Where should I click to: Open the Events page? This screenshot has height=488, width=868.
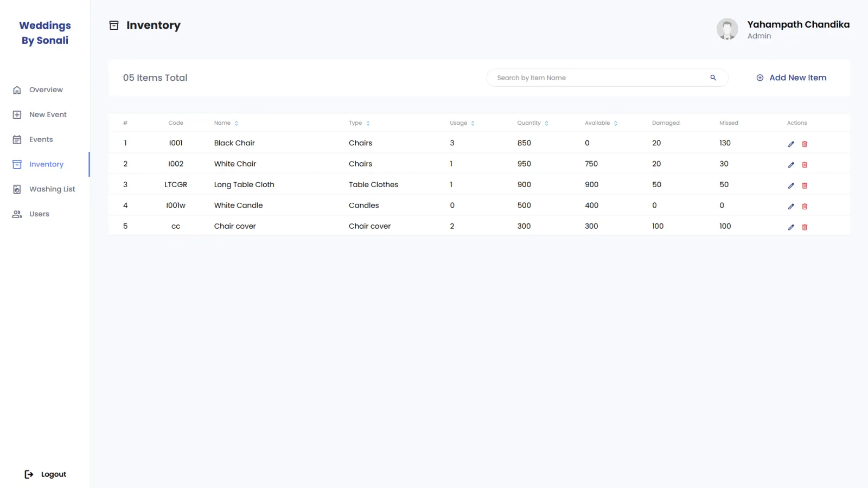(41, 140)
